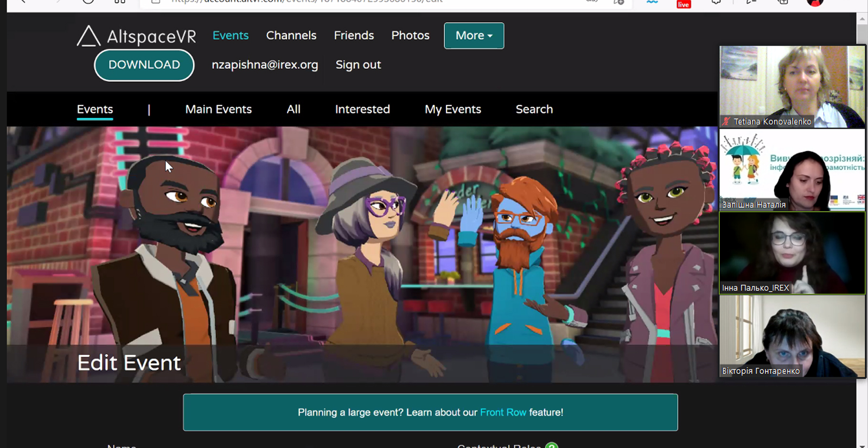
Task: Click the nzapishna@irex.org account link
Action: tap(265, 65)
